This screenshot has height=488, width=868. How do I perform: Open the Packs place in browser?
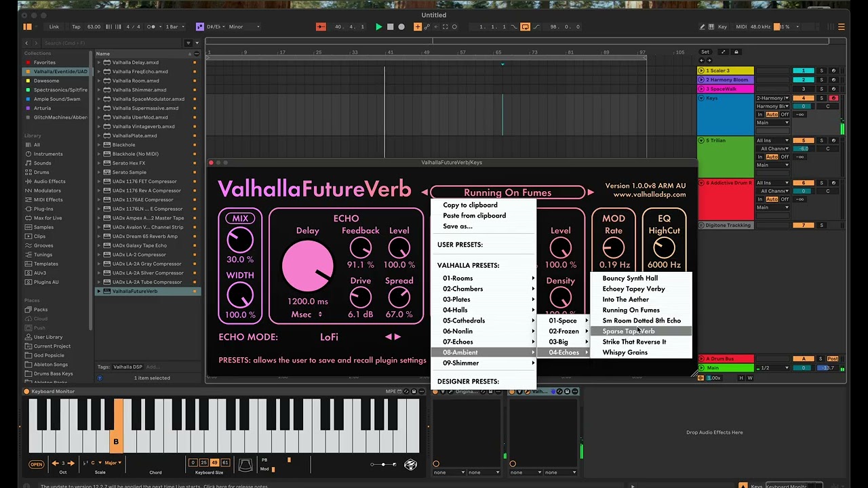click(41, 309)
